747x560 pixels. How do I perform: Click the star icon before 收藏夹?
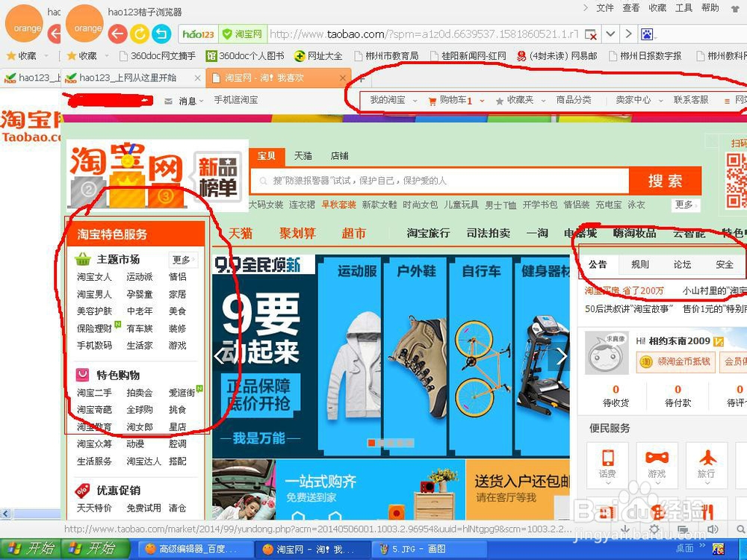point(499,99)
